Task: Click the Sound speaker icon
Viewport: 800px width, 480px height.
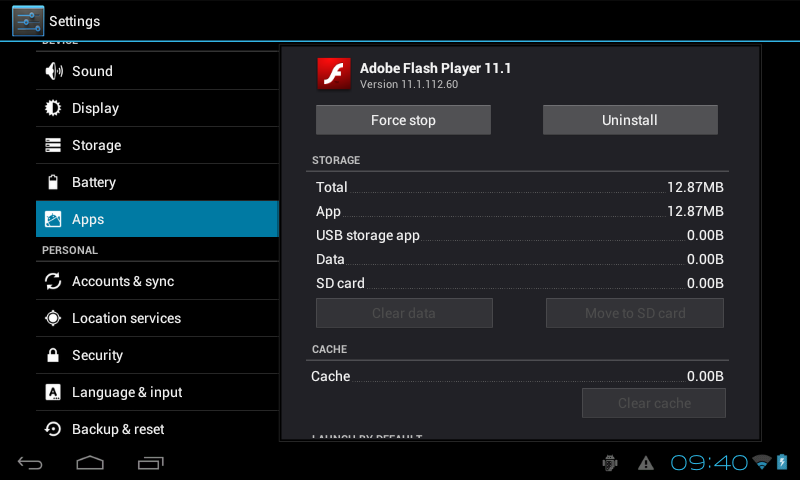Action: coord(54,71)
